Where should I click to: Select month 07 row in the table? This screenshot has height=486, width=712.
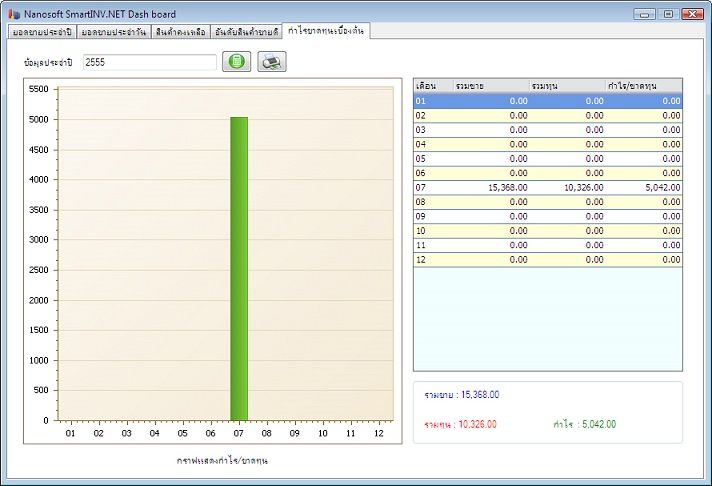point(547,187)
